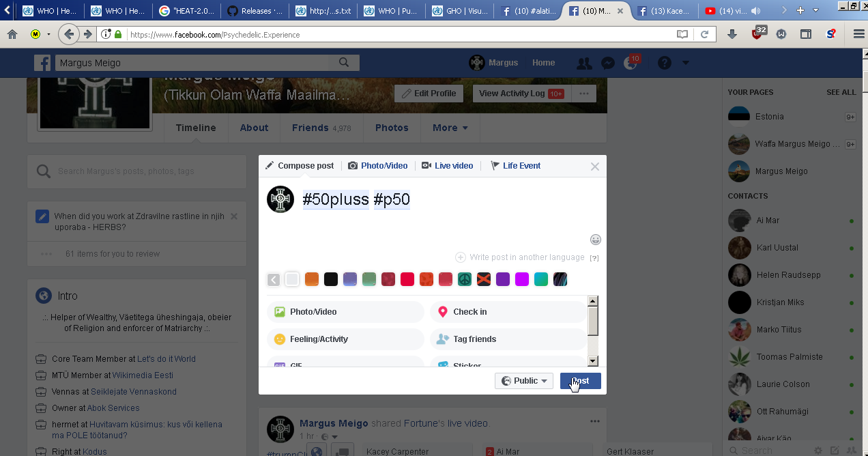Click the Reload page button

704,34
